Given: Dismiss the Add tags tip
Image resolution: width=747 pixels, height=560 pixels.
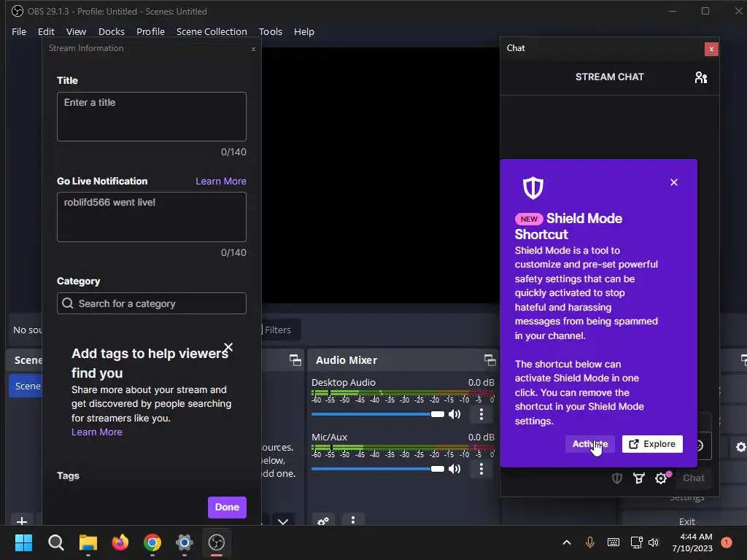Looking at the screenshot, I should [x=228, y=347].
